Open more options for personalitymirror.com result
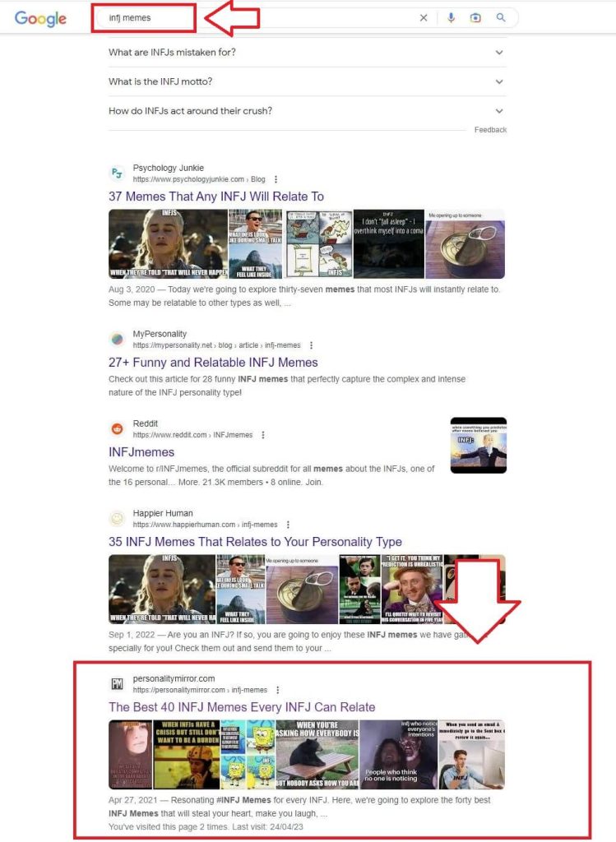Screen dimensions: 616x842 click(x=278, y=690)
